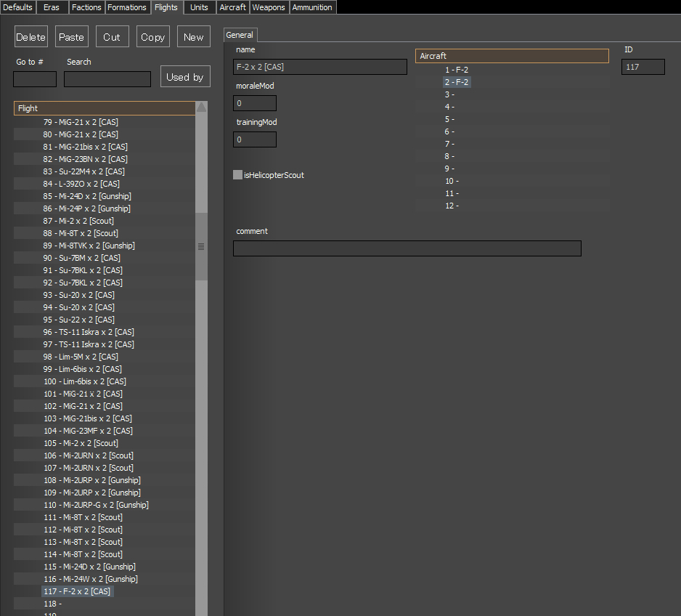Select aircraft slot 2 - F-2
The height and width of the screenshot is (616, 681).
457,82
